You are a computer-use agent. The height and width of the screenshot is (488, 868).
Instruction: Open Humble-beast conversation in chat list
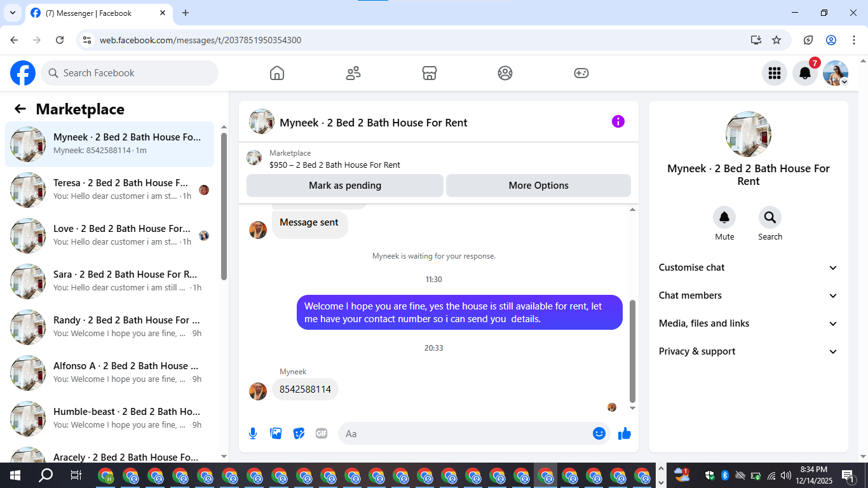tap(110, 419)
